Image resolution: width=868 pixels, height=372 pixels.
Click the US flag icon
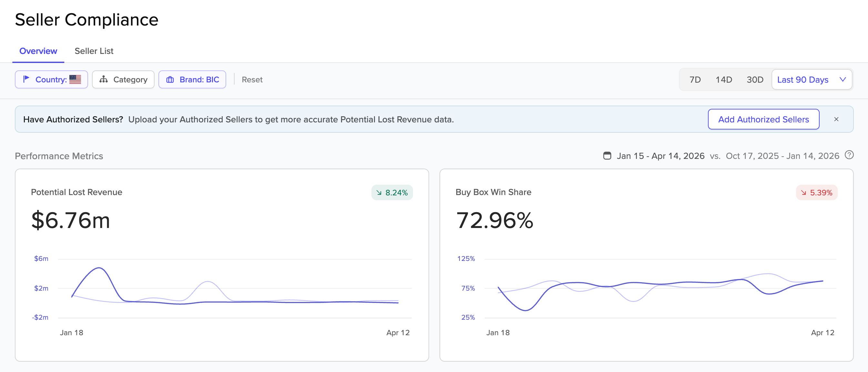click(x=75, y=79)
